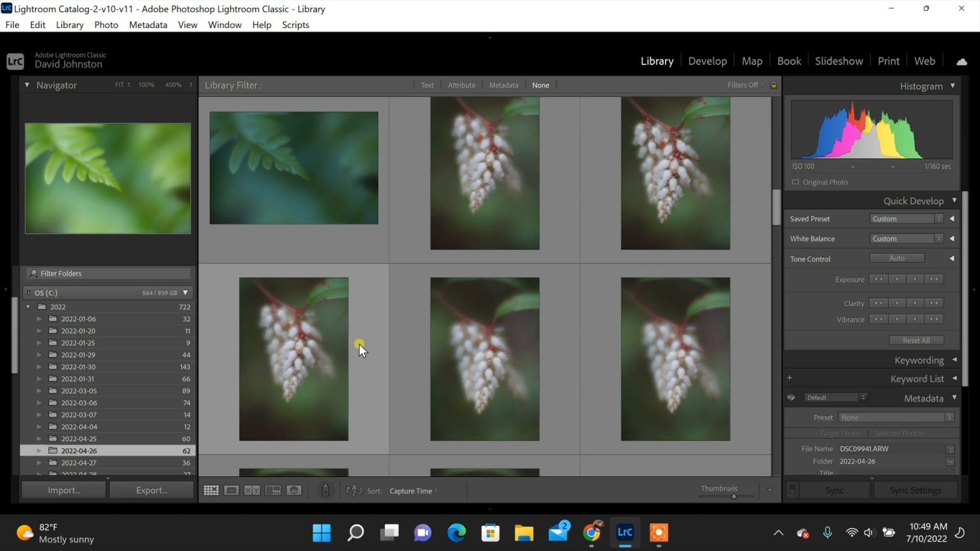Open the Photo menu

106,24
